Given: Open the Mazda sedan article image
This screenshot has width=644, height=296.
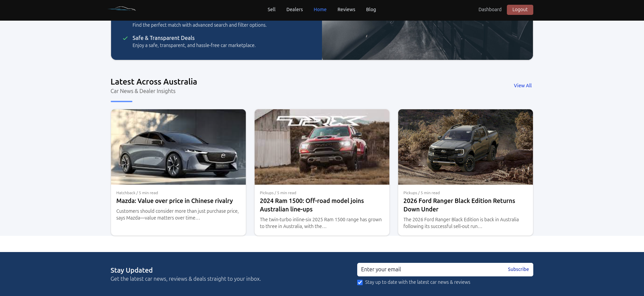Looking at the screenshot, I should 178,147.
